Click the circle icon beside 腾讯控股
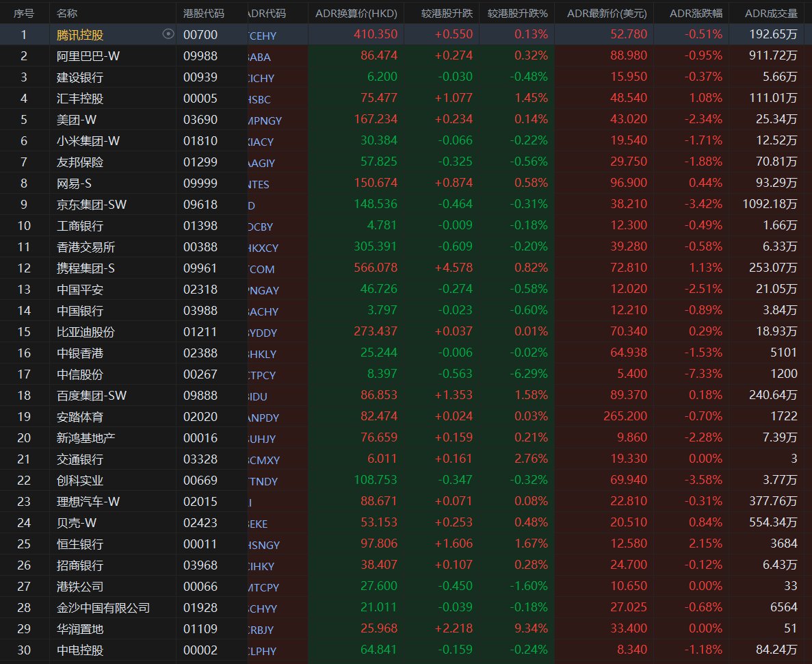 point(168,34)
